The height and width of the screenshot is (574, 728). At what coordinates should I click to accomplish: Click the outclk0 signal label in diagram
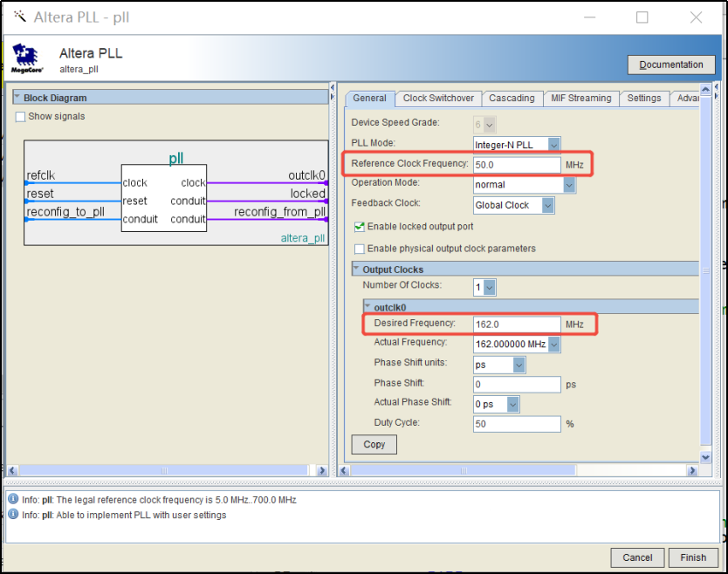[307, 175]
